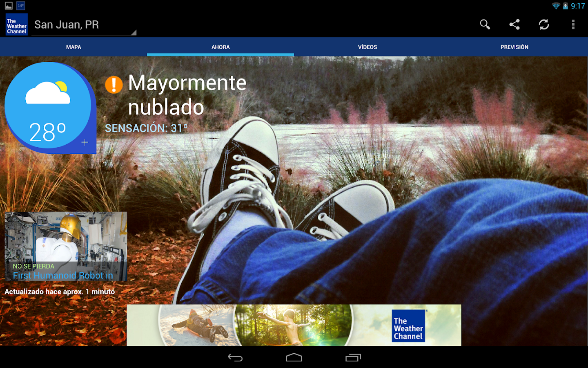This screenshot has width=588, height=368.
Task: Open the First Humanoid Robot link
Action: click(x=63, y=276)
